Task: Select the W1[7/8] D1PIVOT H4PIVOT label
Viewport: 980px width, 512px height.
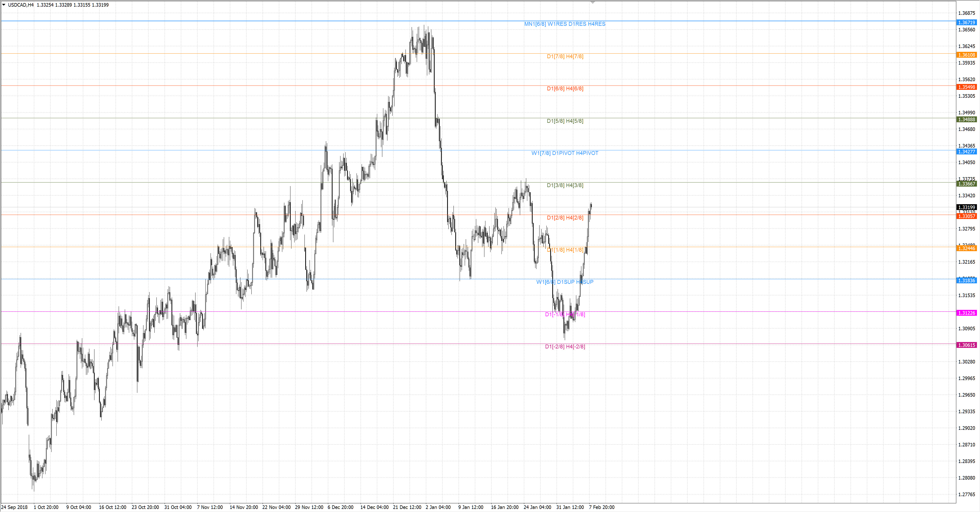Action: [565, 153]
